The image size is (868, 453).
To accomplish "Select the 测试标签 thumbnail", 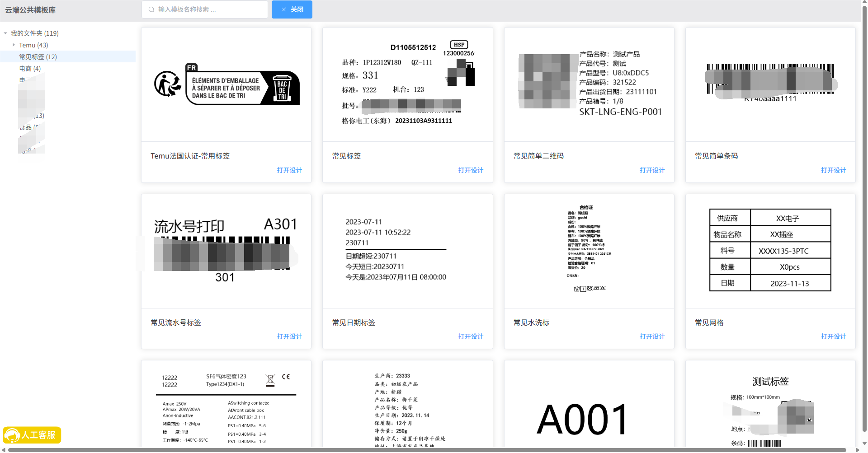I will (x=770, y=404).
